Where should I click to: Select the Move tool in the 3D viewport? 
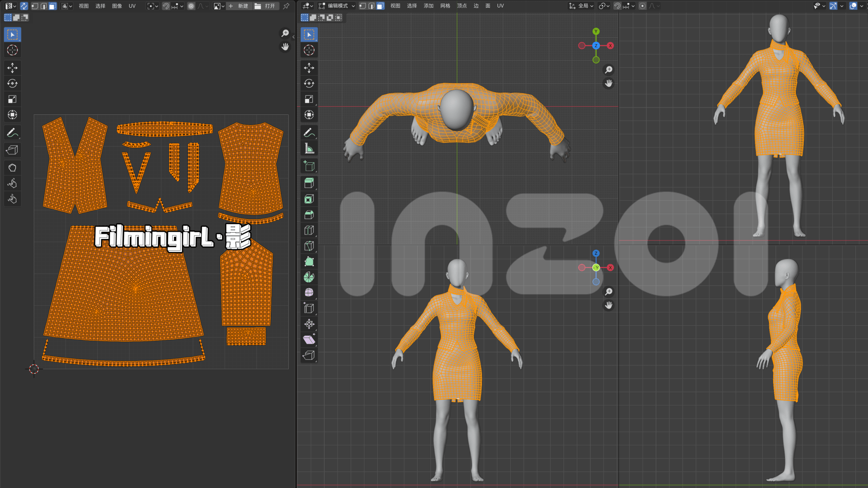point(309,68)
